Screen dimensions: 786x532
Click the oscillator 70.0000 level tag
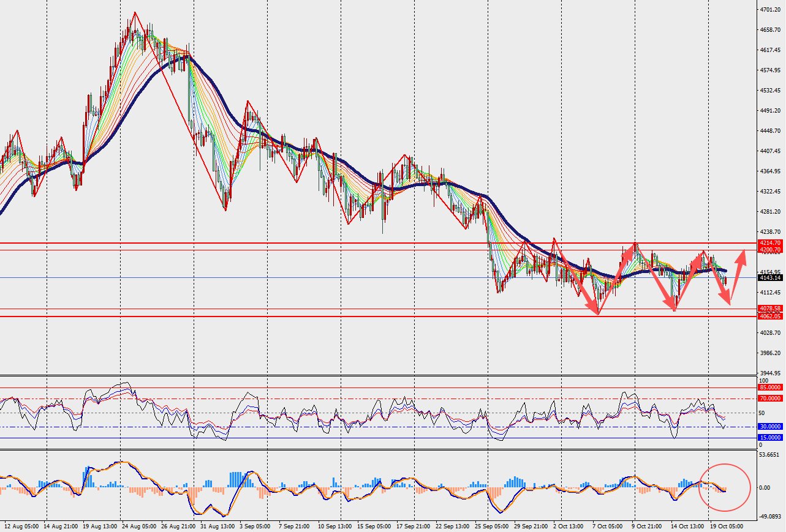coord(770,399)
